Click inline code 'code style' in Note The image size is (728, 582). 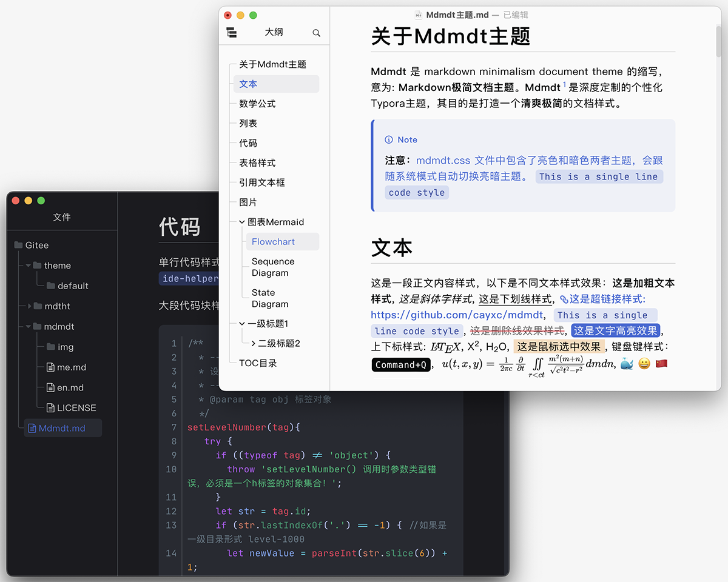pyautogui.click(x=417, y=193)
